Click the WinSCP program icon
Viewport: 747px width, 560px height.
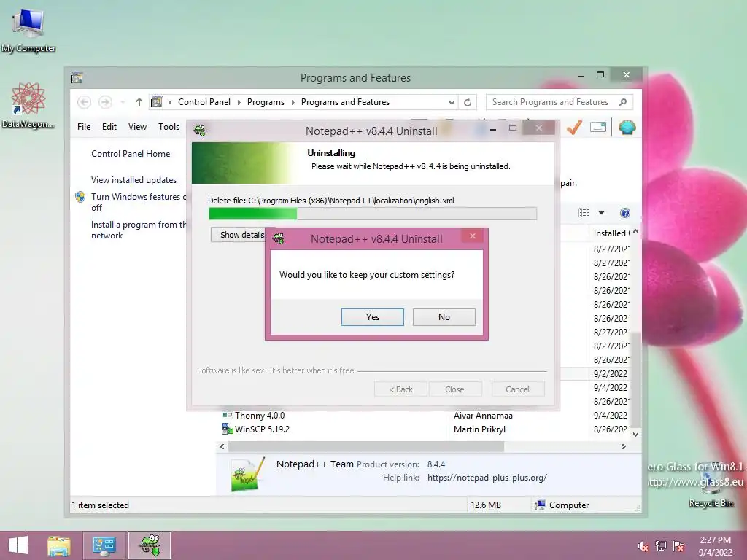228,429
